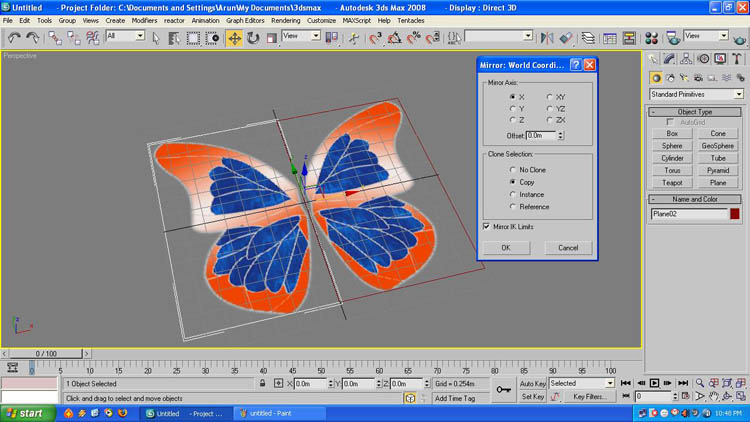Viewport: 750px width, 422px height.
Task: Toggle the Mirror IK Limits checkbox
Action: tap(488, 227)
